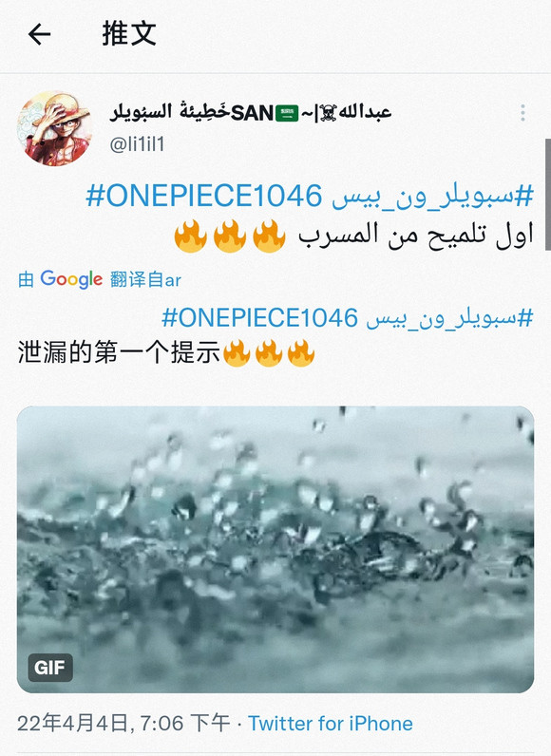This screenshot has height=756, width=551.
Task: Open the Arabic hashtag in the original tweet
Action: [x=432, y=197]
